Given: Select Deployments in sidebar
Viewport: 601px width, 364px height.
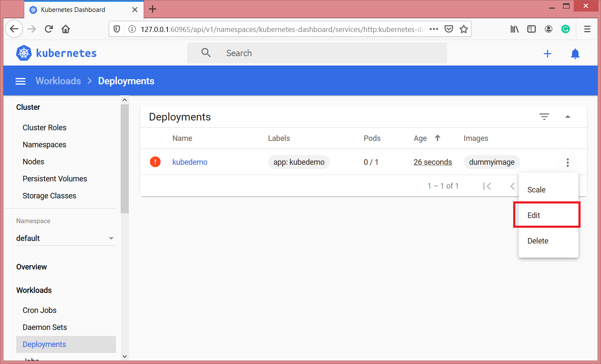Looking at the screenshot, I should (x=66, y=344).
